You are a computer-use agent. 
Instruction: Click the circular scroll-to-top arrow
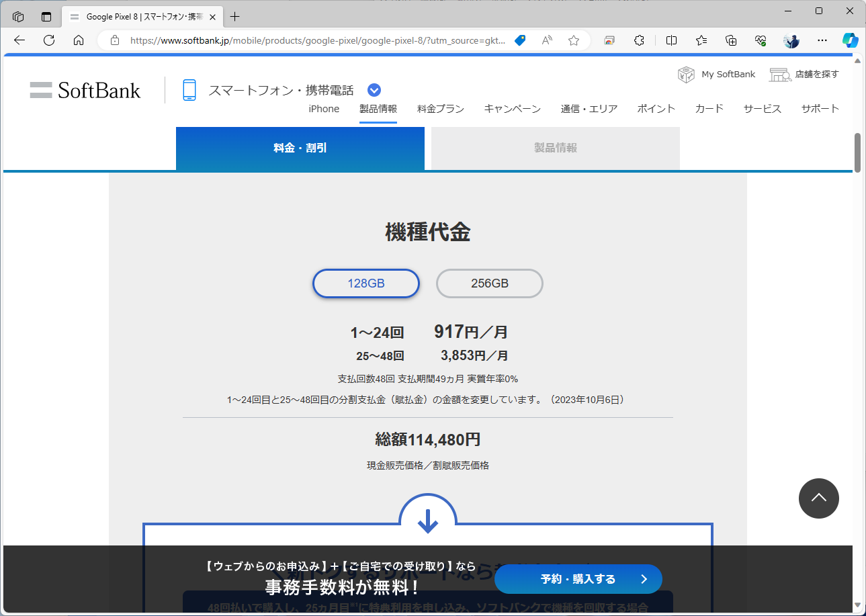point(818,498)
